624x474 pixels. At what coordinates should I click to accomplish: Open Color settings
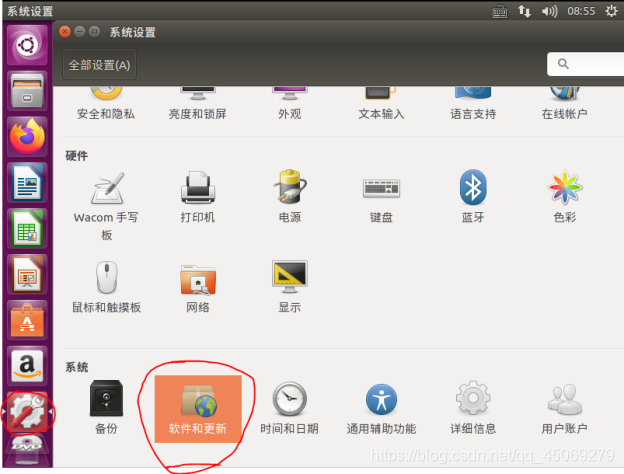(565, 197)
